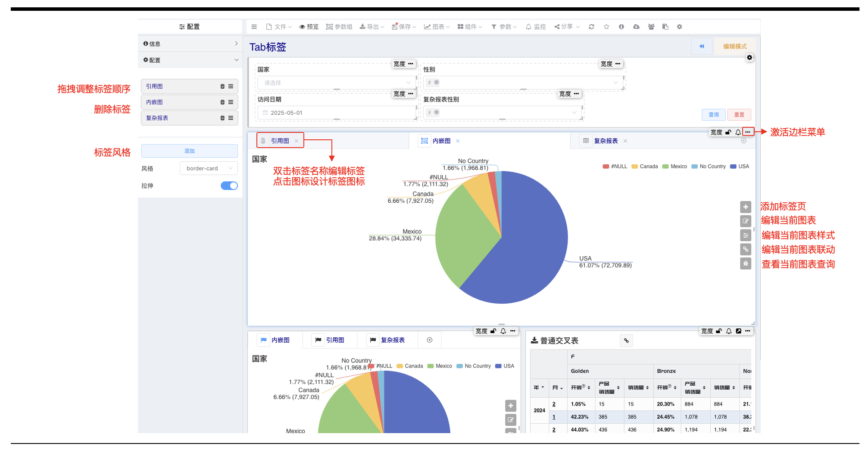The width and height of the screenshot is (868, 453).
Task: Open the 导出 export menu
Action: (372, 27)
